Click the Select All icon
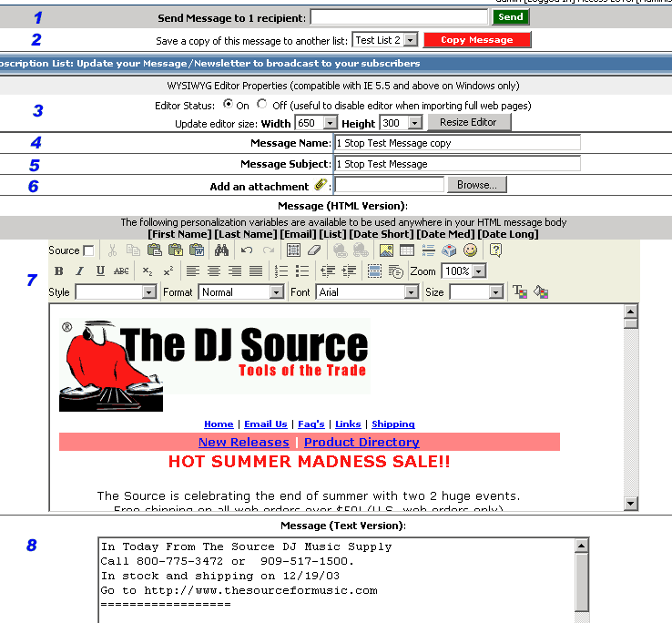This screenshot has width=672, height=623. [293, 250]
